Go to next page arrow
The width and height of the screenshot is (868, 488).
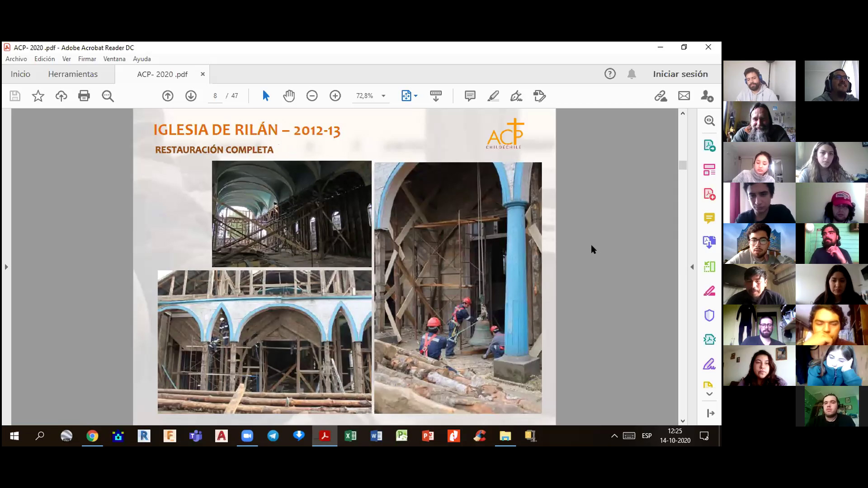click(x=191, y=96)
